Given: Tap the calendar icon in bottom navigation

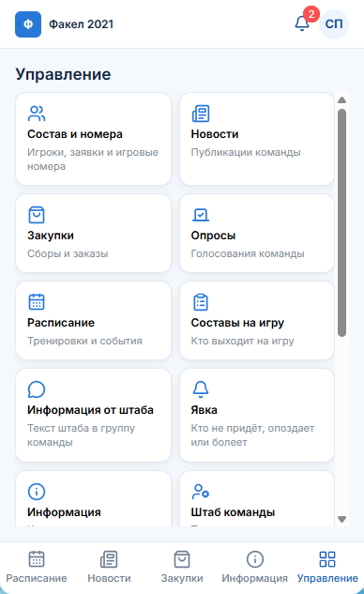Looking at the screenshot, I should coord(37,559).
